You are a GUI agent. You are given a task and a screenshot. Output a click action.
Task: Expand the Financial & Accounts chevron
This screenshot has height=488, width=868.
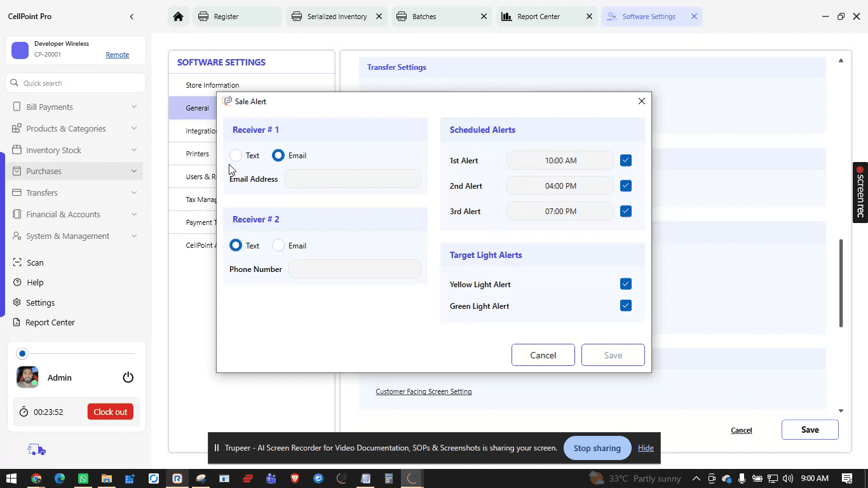tap(134, 214)
